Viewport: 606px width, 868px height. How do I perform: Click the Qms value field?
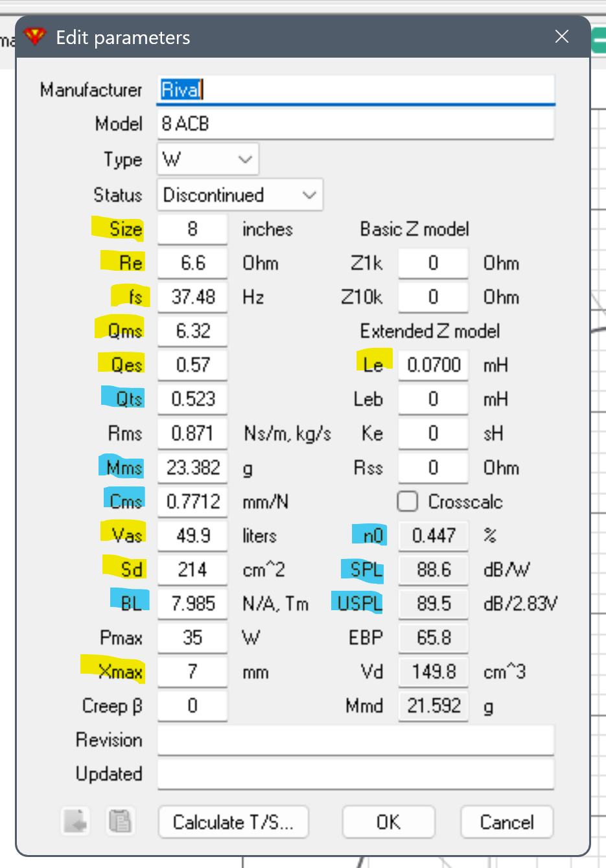[x=192, y=331]
